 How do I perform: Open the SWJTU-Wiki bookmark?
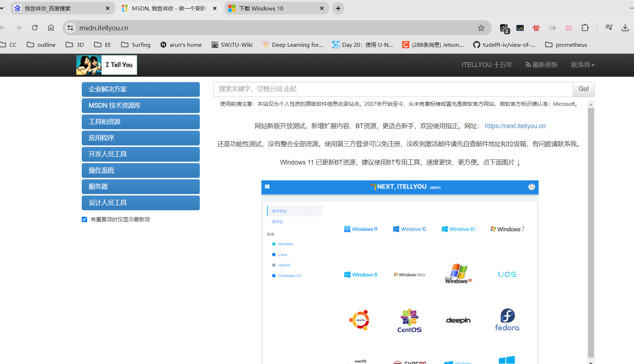(232, 45)
